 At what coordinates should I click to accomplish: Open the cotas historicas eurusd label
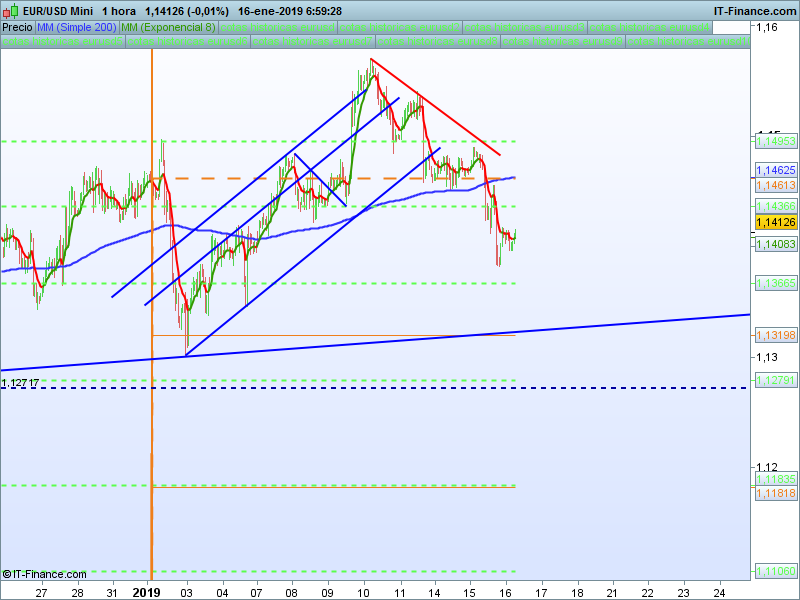278,27
